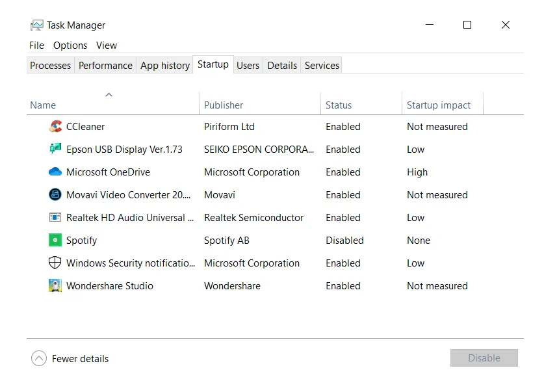Select the Startup tab
Screen dimensions: 557x392
coord(213,64)
